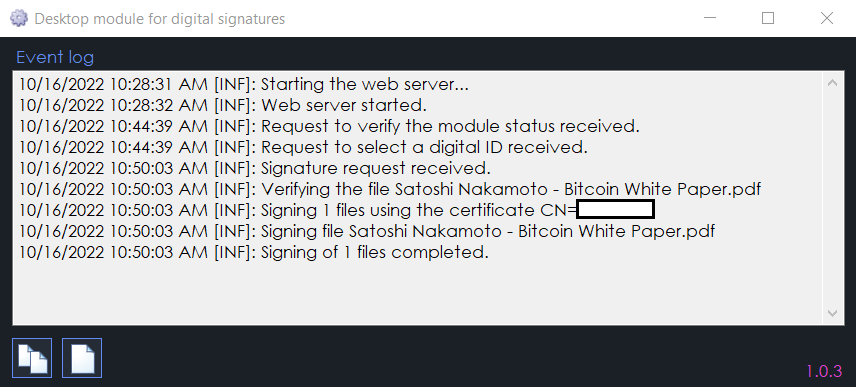
Task: Click the copy log (two pages) icon
Action: click(32, 358)
